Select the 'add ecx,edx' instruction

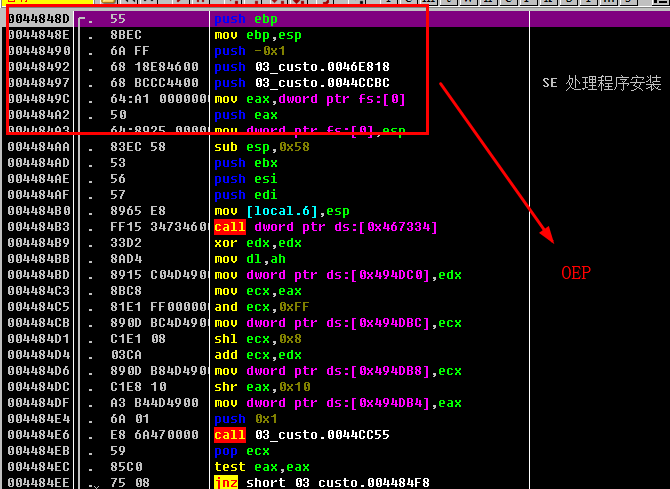coord(258,355)
